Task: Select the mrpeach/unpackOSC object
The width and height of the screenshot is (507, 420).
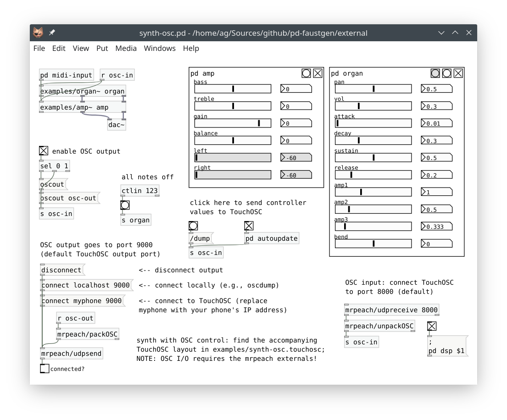Action: (379, 326)
